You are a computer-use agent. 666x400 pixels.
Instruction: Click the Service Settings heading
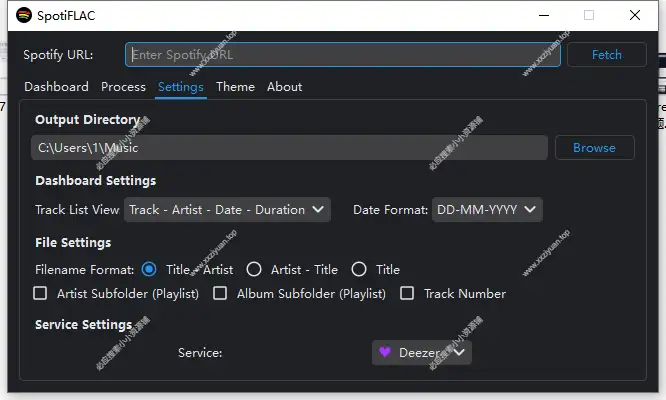[84, 324]
